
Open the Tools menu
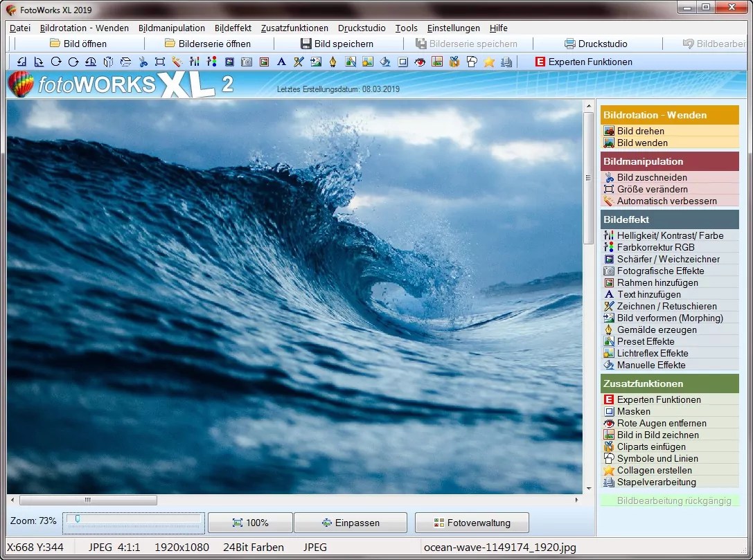(406, 28)
